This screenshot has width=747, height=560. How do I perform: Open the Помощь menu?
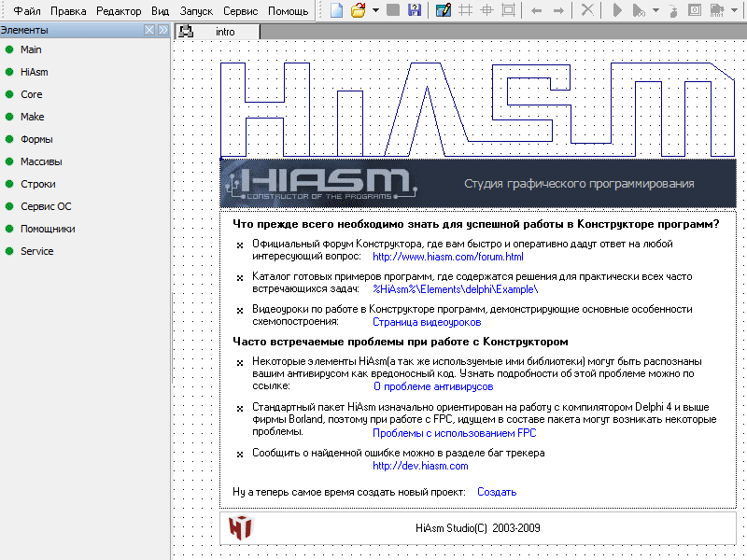288,11
